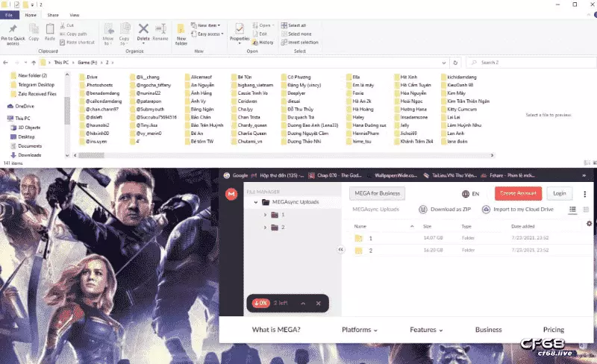Collapse MEGA sidebar with double-arrow
Screen dimensions: 597x364
click(341, 249)
